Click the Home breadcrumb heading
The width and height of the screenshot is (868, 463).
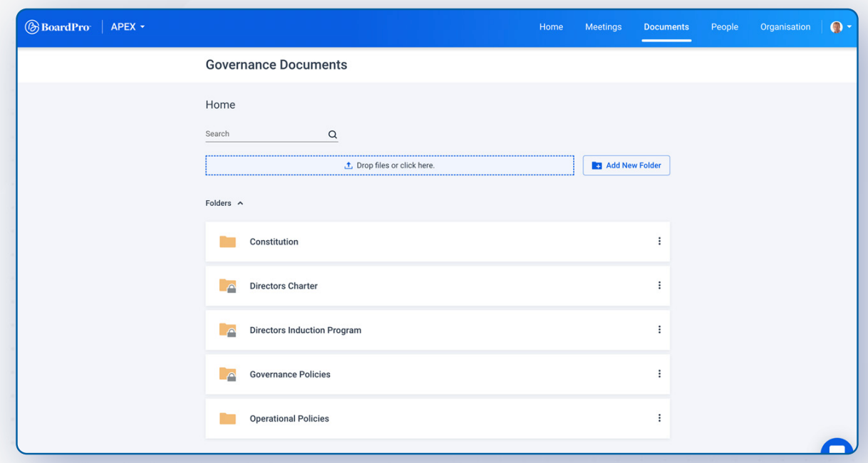click(x=220, y=105)
